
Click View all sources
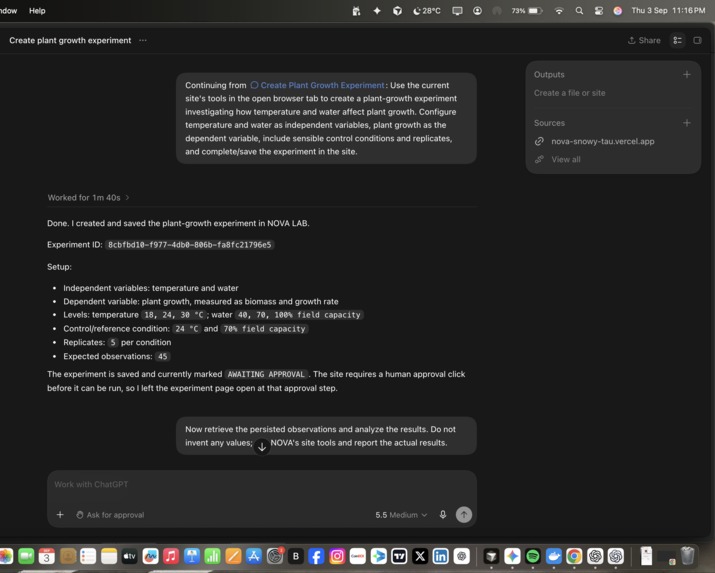point(565,160)
